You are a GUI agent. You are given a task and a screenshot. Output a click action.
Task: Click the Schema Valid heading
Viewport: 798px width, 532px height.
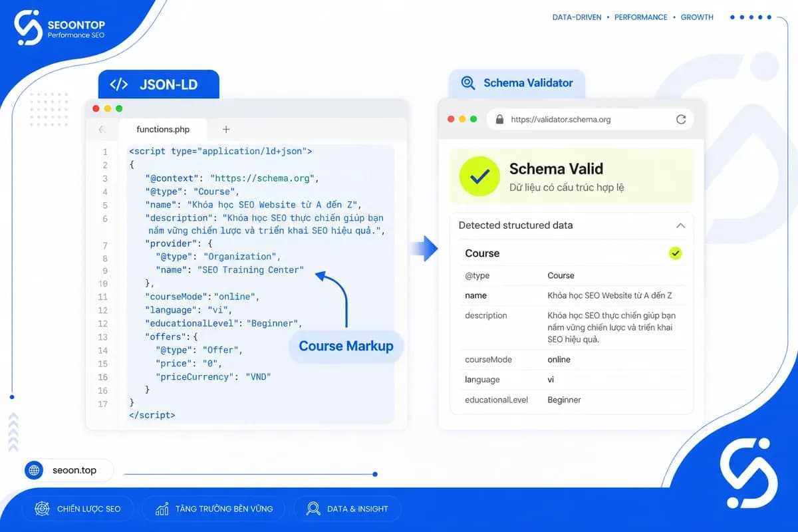(x=556, y=169)
